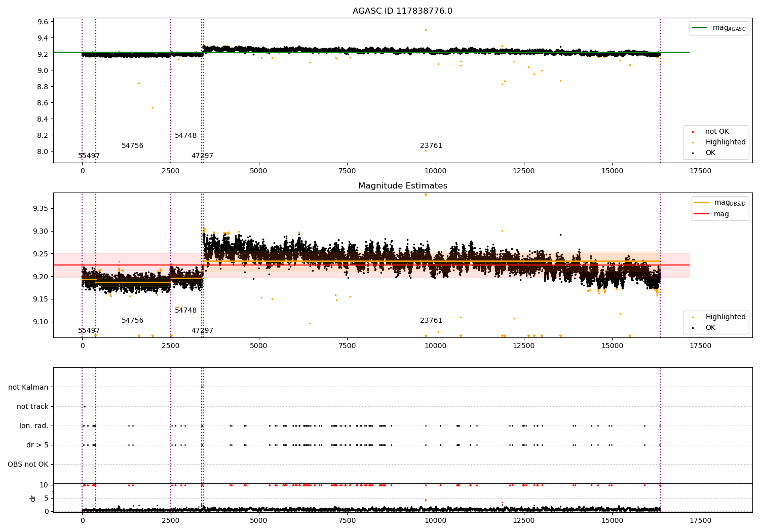The height and width of the screenshot is (532, 760).
Task: Click obsid label 54756 in the AGASC ID plot
Action: pyautogui.click(x=133, y=146)
